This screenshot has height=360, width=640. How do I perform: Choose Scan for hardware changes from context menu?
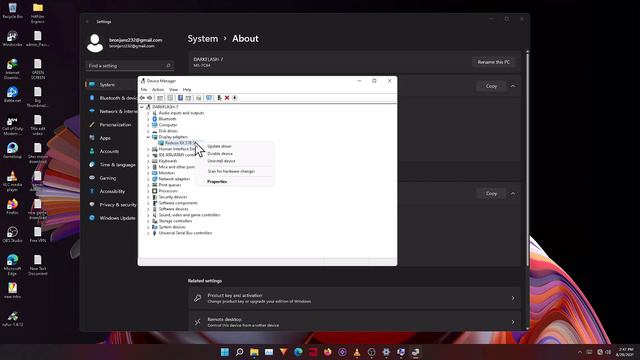[235, 171]
